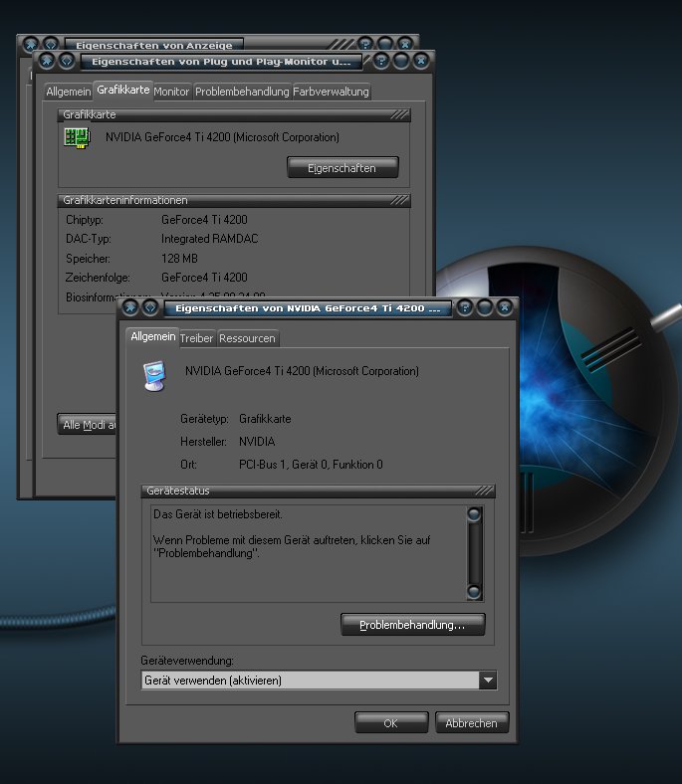
Task: Click the title 'Eigenschaften von Plug und Play-Monitor'
Action: (x=221, y=62)
